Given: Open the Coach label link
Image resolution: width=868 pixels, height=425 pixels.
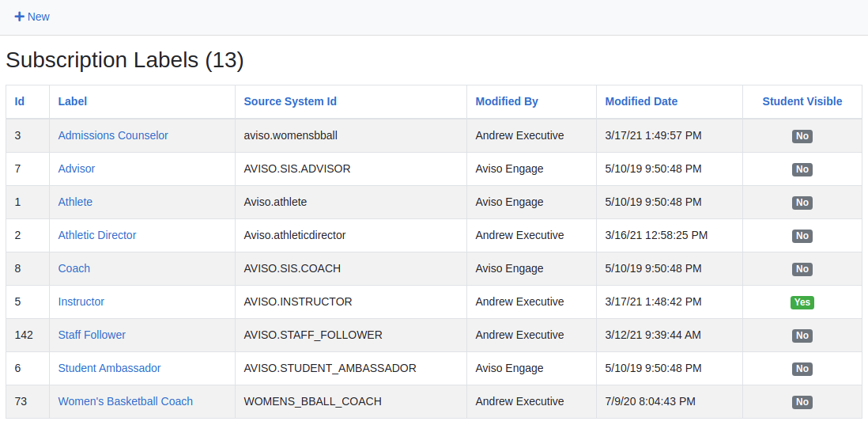Looking at the screenshot, I should point(74,268).
